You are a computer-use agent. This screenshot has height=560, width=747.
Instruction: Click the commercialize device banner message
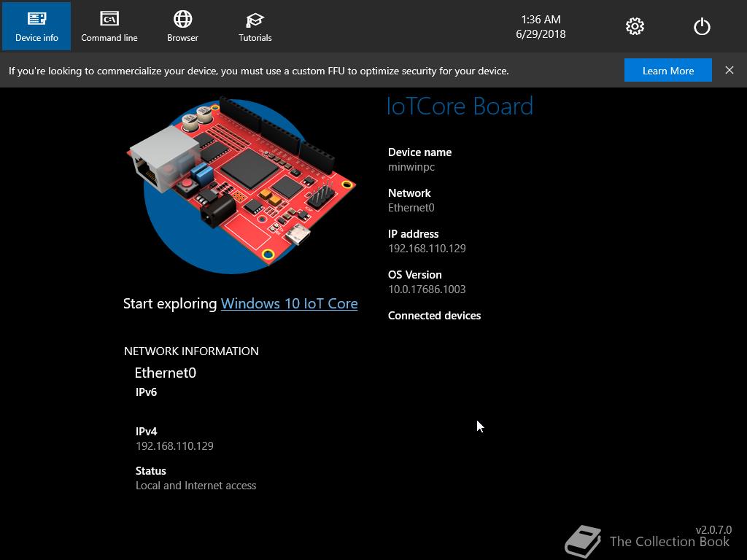(259, 71)
